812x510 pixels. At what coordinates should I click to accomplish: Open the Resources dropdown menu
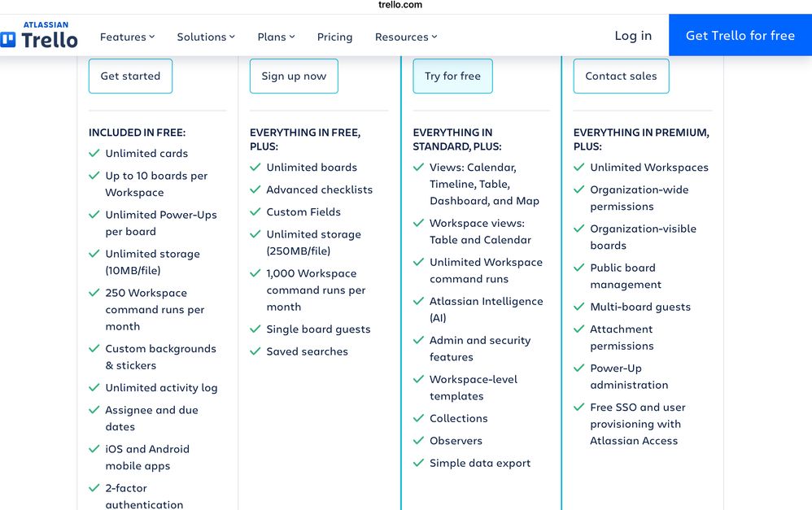pos(406,37)
